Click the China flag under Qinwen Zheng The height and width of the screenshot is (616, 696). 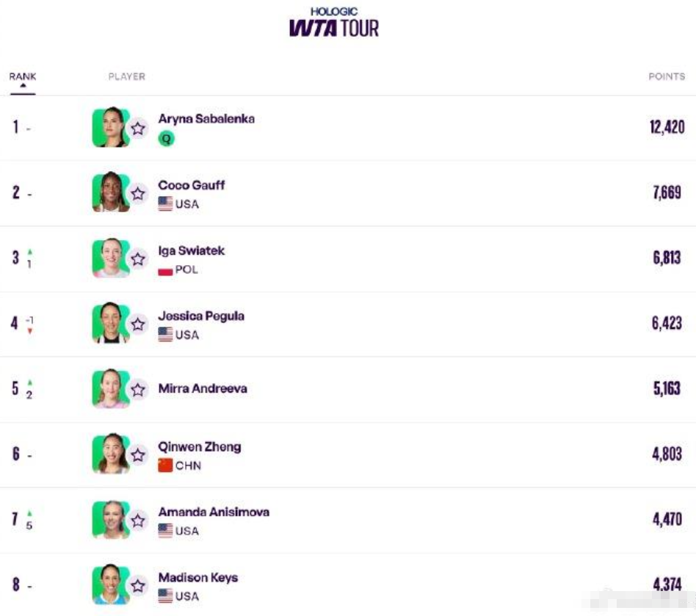[x=165, y=465]
